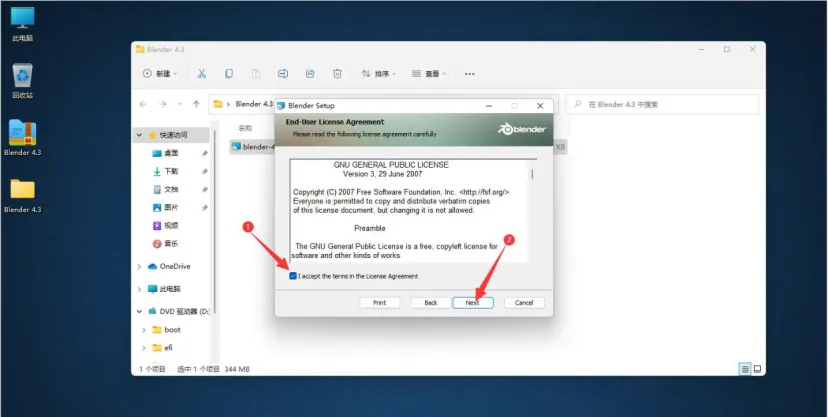Expand the 此电脑 node in navigation pane

[139, 289]
